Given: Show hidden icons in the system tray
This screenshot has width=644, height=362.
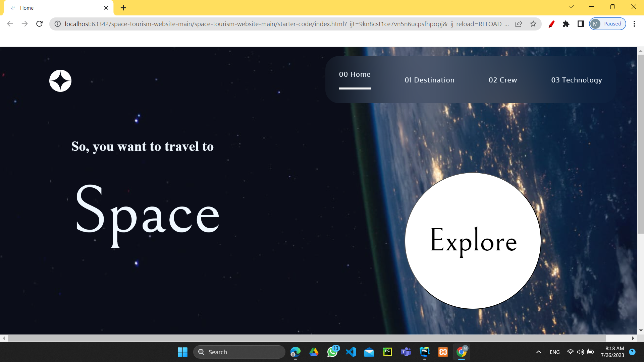Looking at the screenshot, I should (x=539, y=352).
